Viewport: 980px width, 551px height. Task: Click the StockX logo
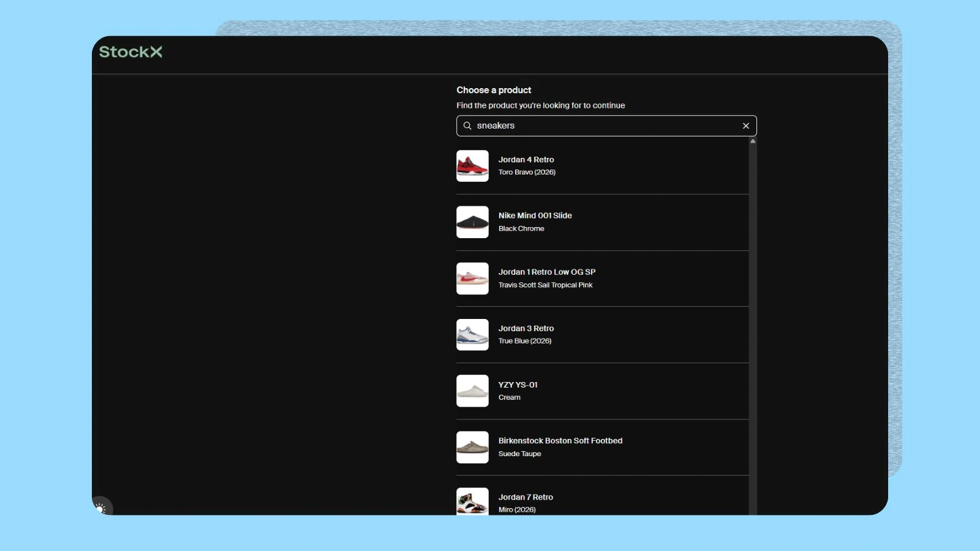point(130,52)
